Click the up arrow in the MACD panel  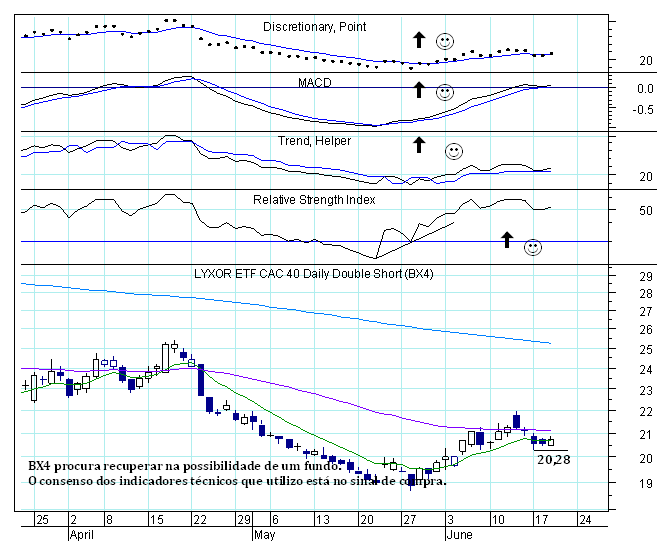[x=418, y=90]
